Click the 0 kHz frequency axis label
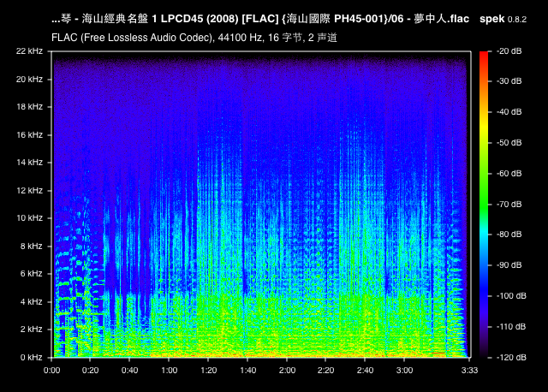The width and height of the screenshot is (548, 392). [31, 357]
